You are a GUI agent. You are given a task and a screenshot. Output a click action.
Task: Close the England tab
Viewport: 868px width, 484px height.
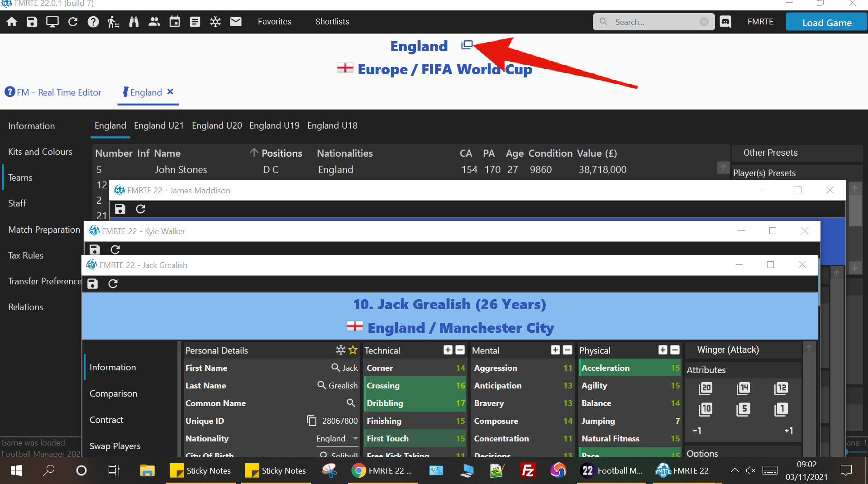click(170, 91)
